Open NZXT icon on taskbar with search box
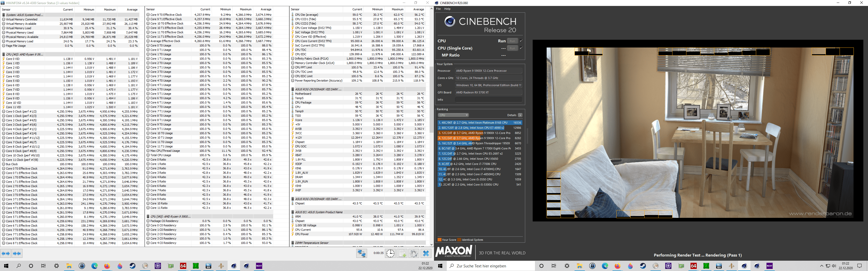Viewport: 868px width, 271px height. 769,266
